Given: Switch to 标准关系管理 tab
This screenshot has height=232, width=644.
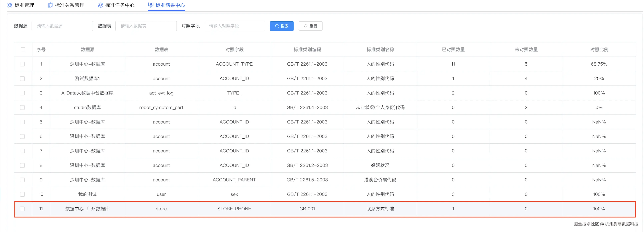Looking at the screenshot, I should pos(66,5).
